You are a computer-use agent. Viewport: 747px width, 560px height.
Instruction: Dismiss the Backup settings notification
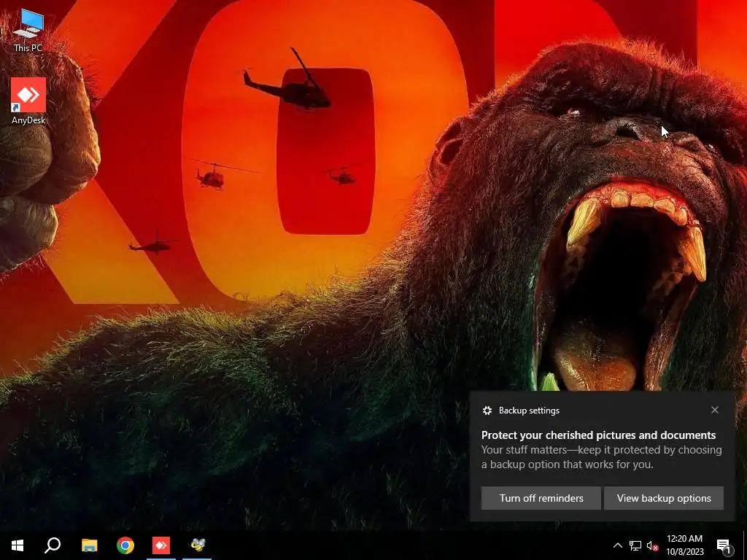[715, 410]
